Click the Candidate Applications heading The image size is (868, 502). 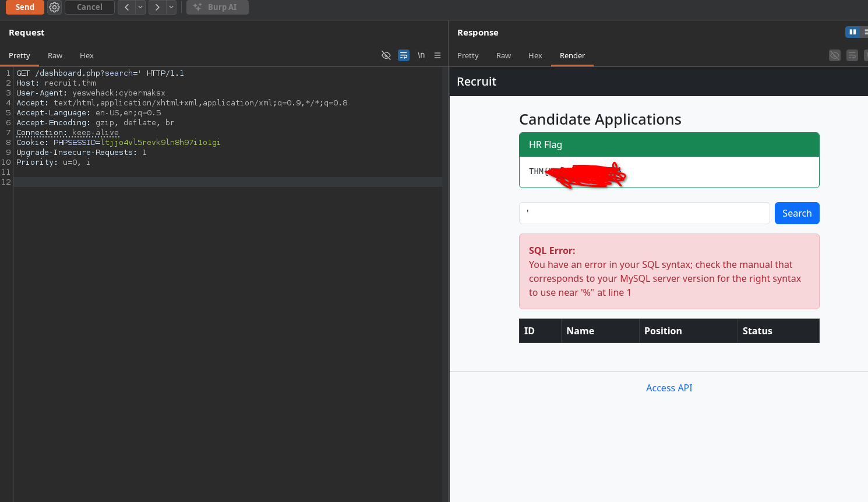pos(600,119)
